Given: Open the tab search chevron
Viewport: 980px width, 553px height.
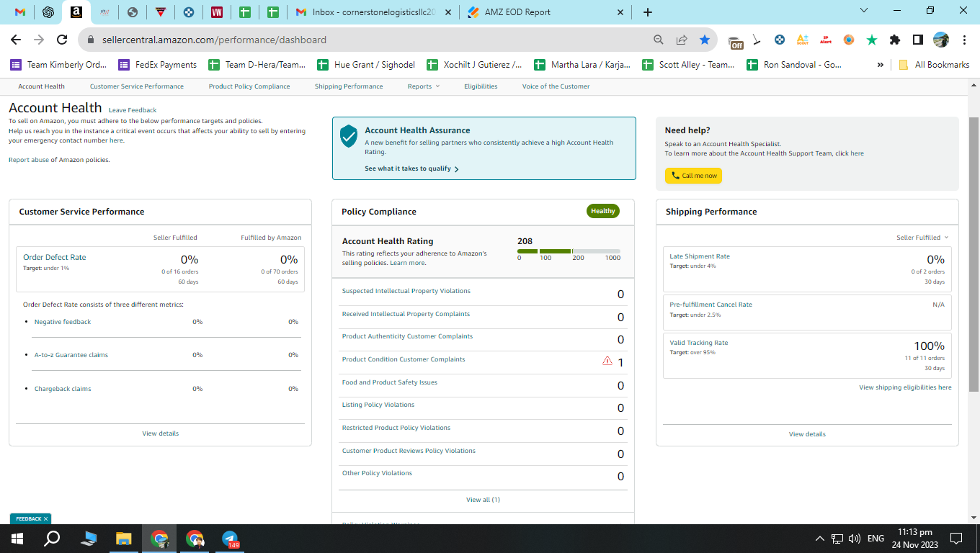Looking at the screenshot, I should pos(865,10).
